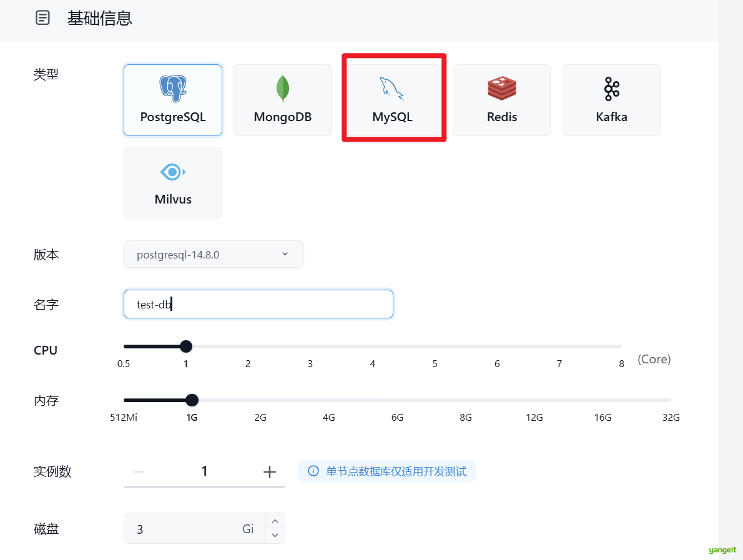The height and width of the screenshot is (560, 743).
Task: Click the 实例数 value field showing 1
Action: (x=204, y=471)
